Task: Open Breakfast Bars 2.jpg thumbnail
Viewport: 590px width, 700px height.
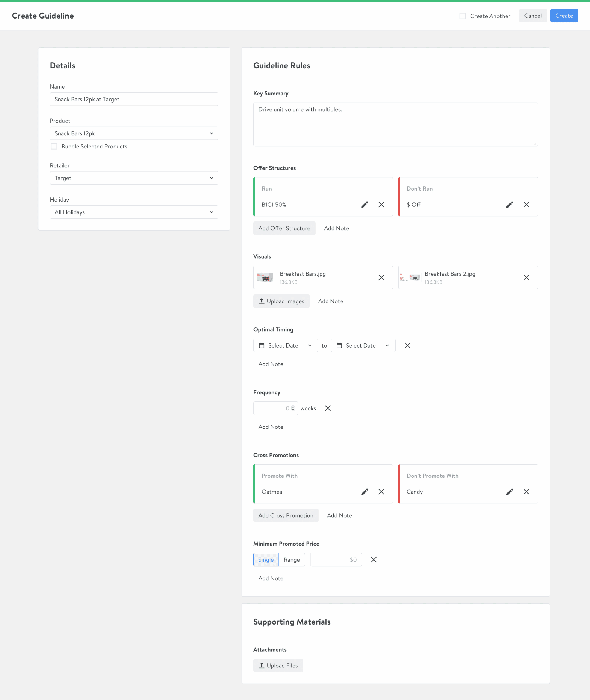Action: click(410, 277)
